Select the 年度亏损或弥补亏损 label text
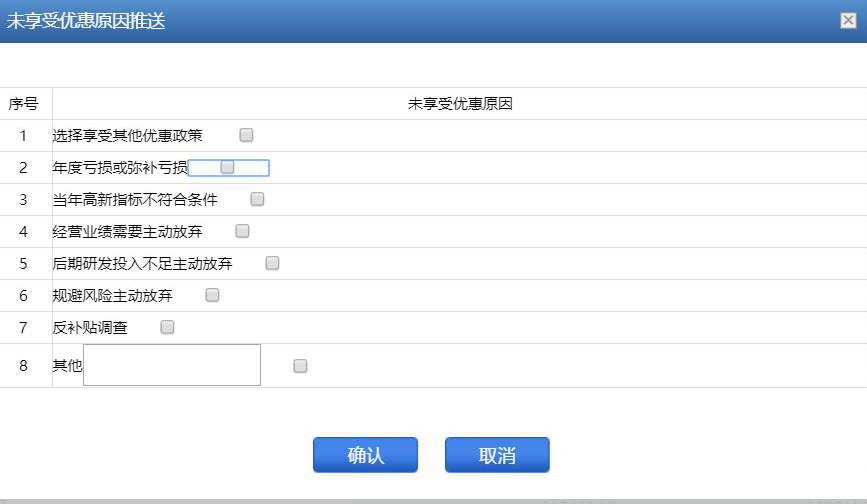The height and width of the screenshot is (504, 867). (x=120, y=167)
